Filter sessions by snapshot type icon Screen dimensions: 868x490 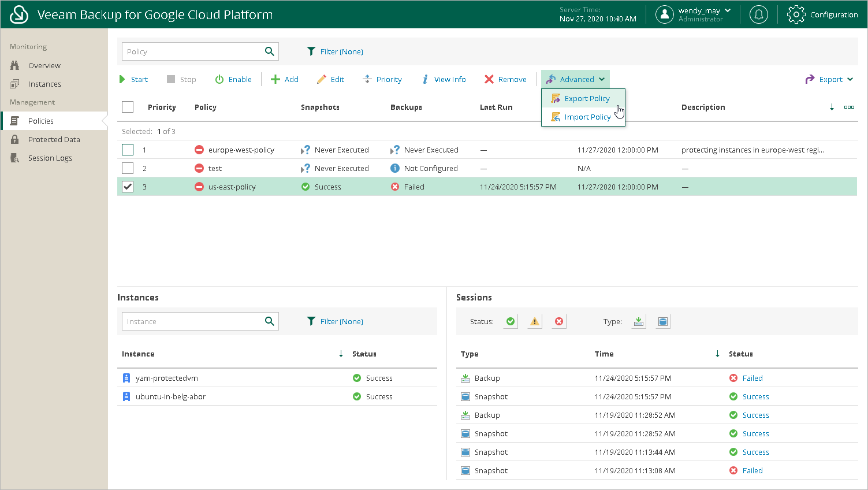pos(663,322)
